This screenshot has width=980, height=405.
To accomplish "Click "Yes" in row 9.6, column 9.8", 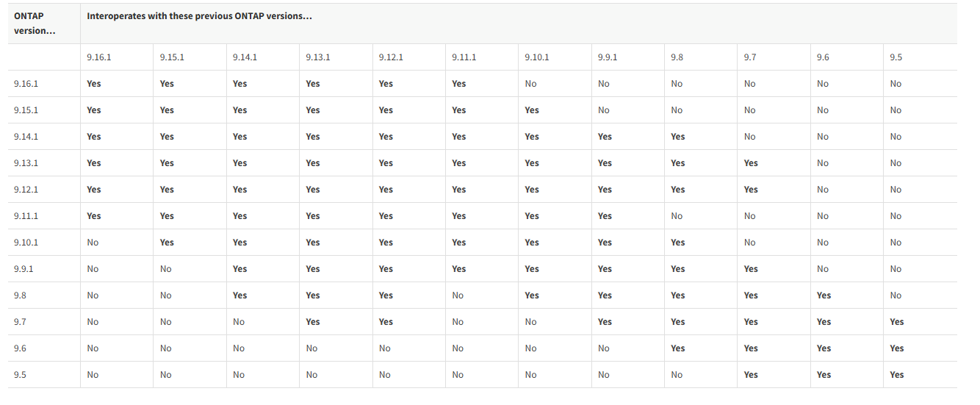I will 677,348.
